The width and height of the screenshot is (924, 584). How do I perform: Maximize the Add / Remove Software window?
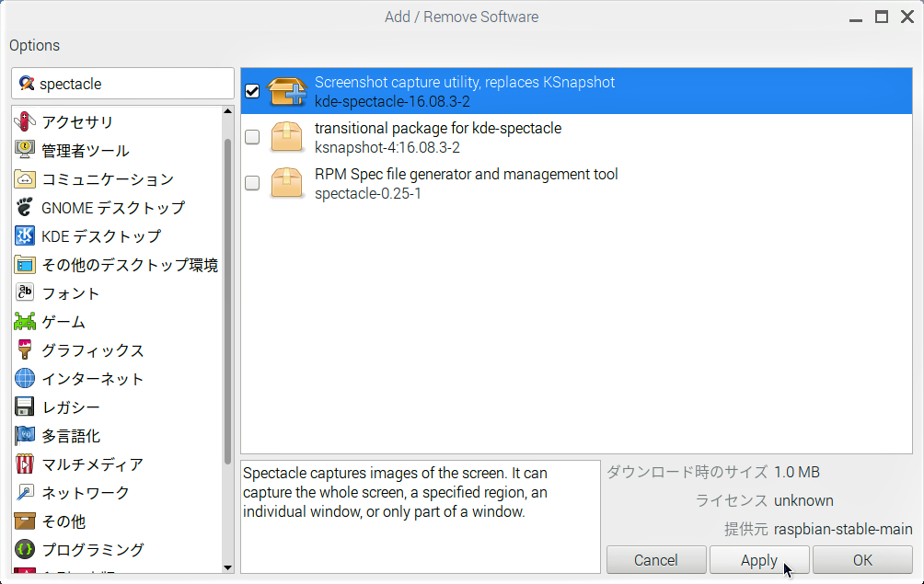(x=882, y=17)
